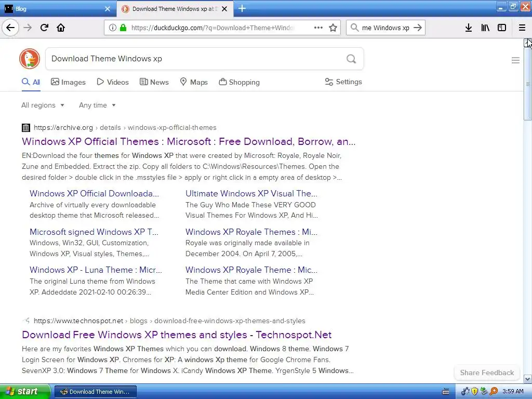Open Windows XP Official Downloada... sublink
The image size is (532, 399).
[95, 193]
